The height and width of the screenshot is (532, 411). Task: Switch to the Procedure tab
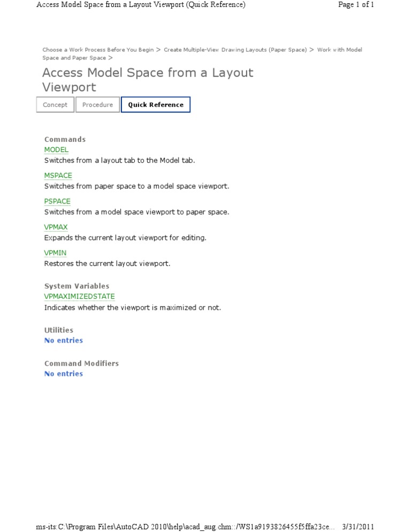97,105
